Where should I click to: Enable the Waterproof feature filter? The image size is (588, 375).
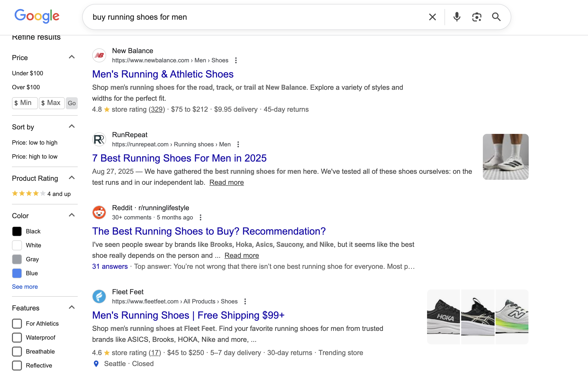(17, 337)
